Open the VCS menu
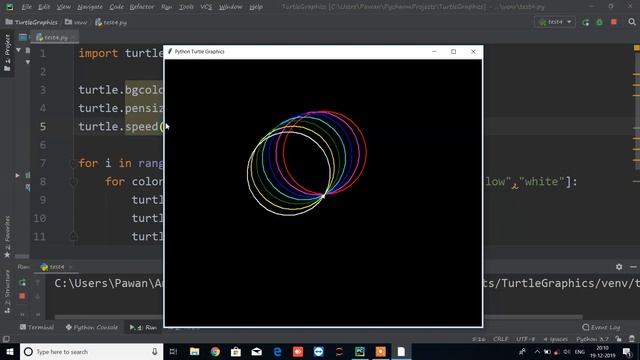This screenshot has height=360, width=640. (206, 7)
